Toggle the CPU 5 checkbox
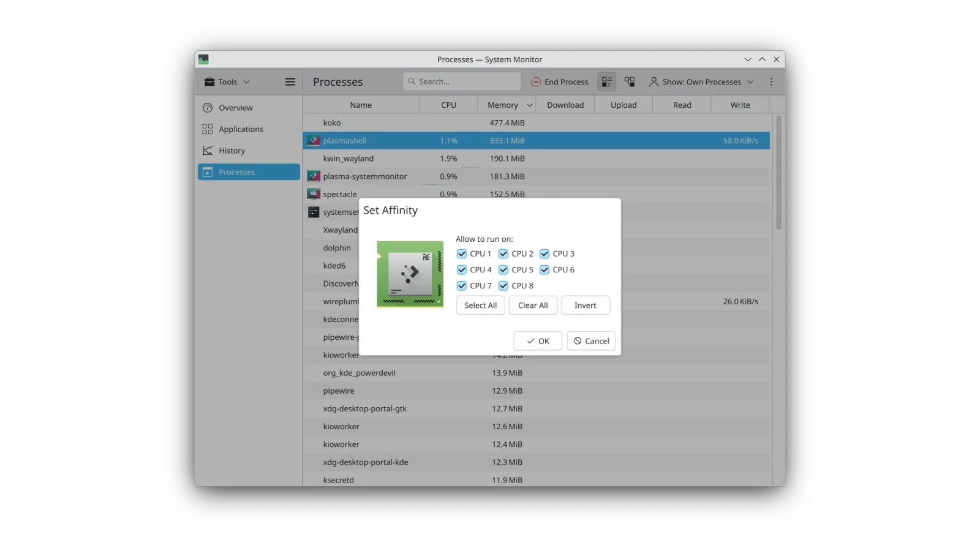Viewport: 980px width, 551px height. (x=503, y=269)
